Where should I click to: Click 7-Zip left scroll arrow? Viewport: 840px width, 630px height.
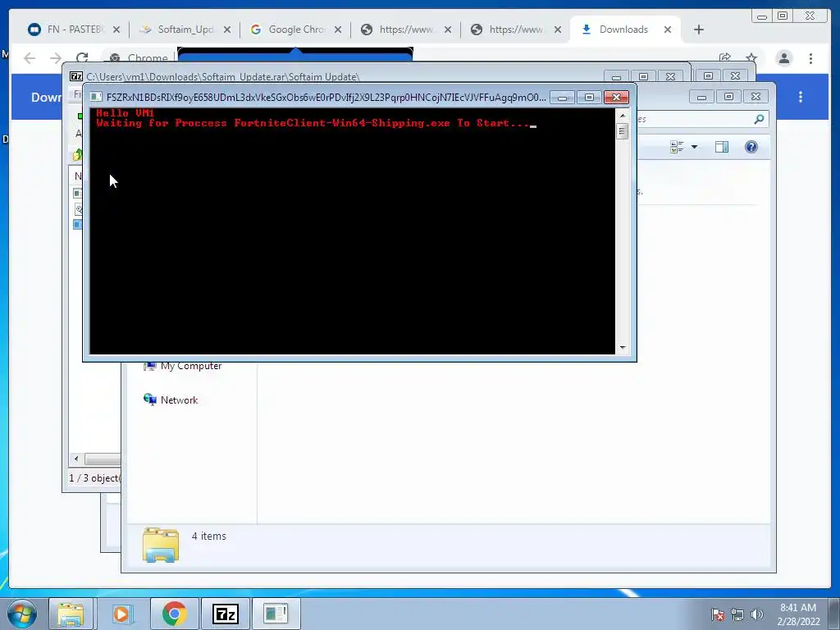(x=76, y=459)
